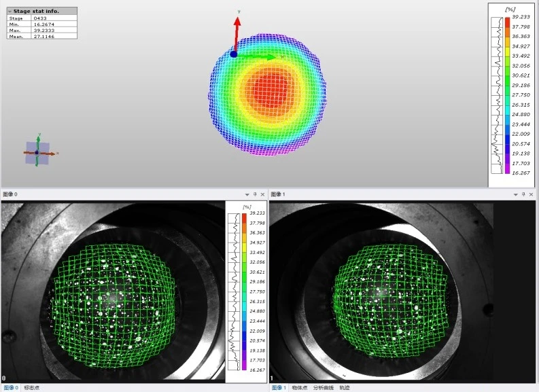Click the [%] unit label in main legend
Screen dimensions: 539x392
(x=510, y=10)
